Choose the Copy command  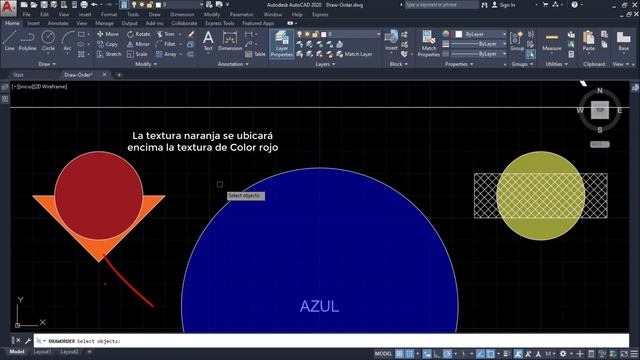coord(107,44)
